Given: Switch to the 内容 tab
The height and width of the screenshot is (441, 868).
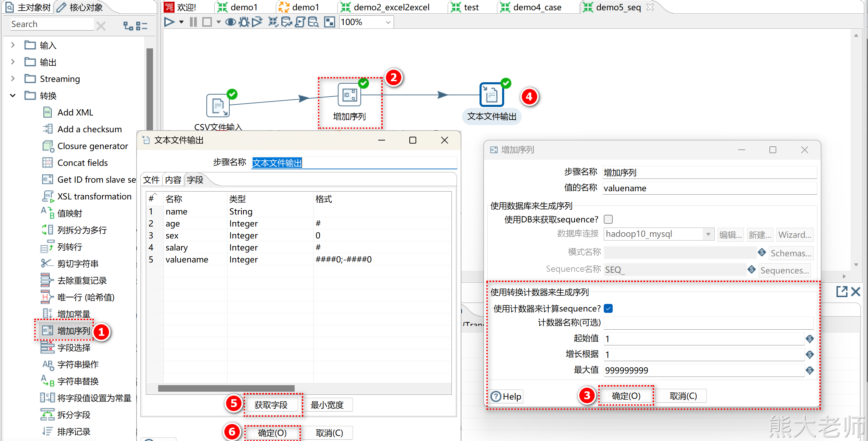Looking at the screenshot, I should point(173,180).
